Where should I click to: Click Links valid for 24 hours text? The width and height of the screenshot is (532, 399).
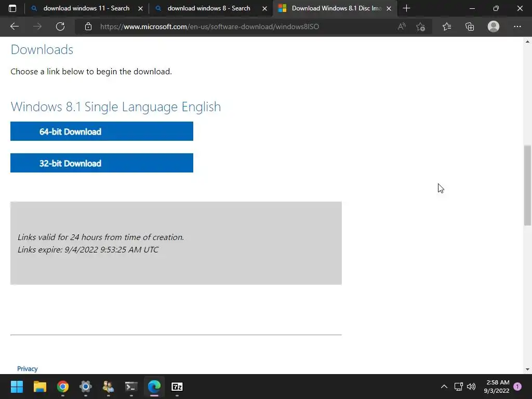[x=101, y=237]
